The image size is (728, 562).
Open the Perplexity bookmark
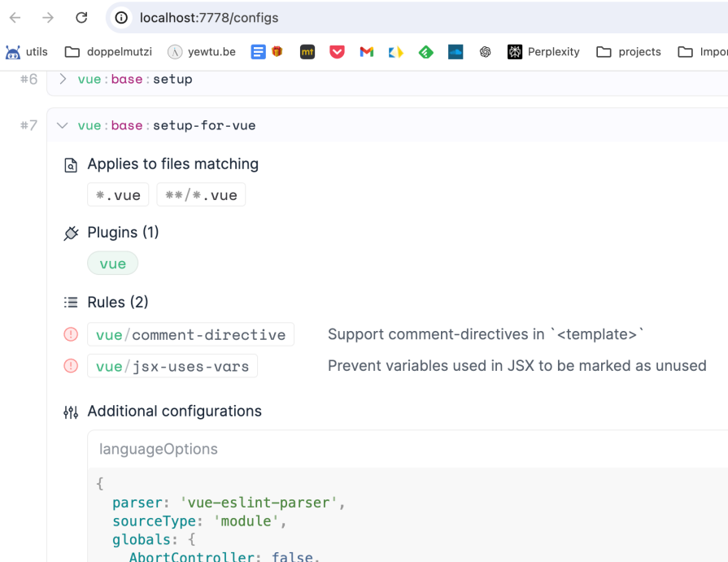543,50
